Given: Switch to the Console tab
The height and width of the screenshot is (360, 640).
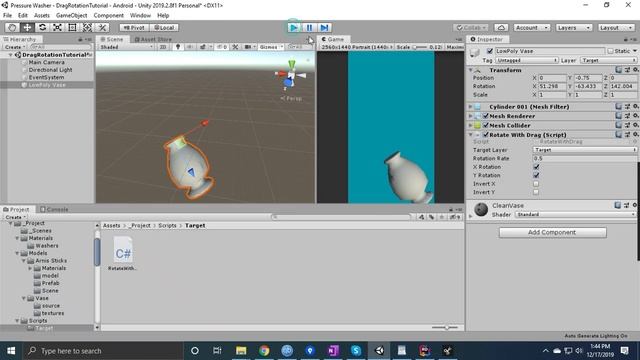Looking at the screenshot, I should tap(54, 209).
